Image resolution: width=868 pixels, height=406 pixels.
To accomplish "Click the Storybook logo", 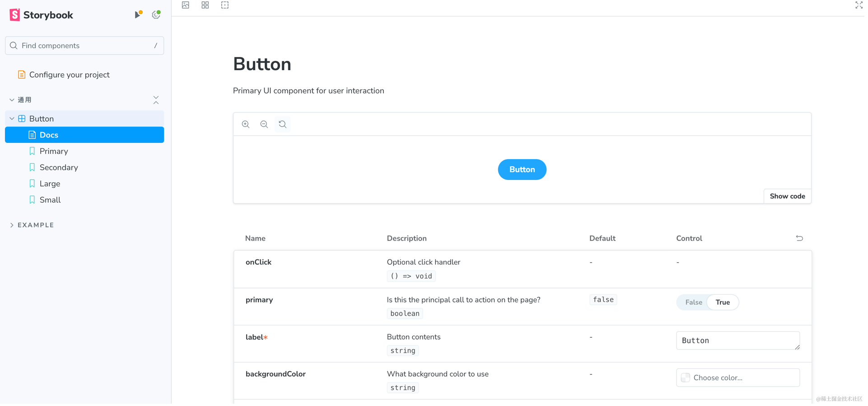I will 41,15.
